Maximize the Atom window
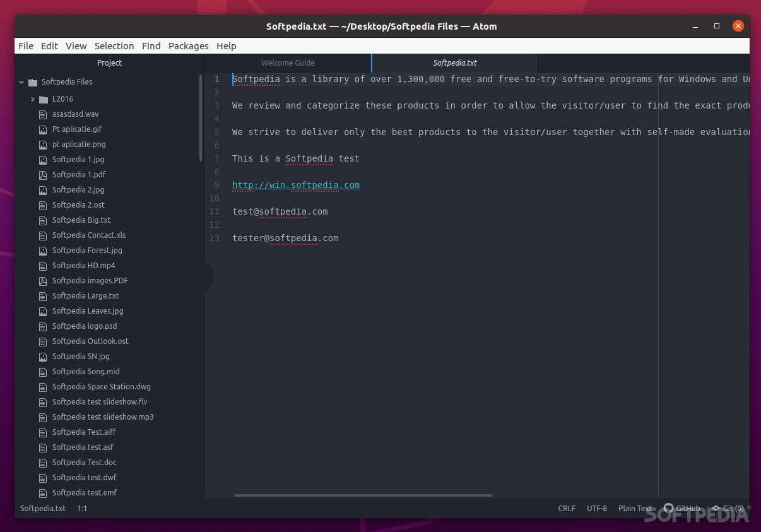761x532 pixels. point(717,27)
